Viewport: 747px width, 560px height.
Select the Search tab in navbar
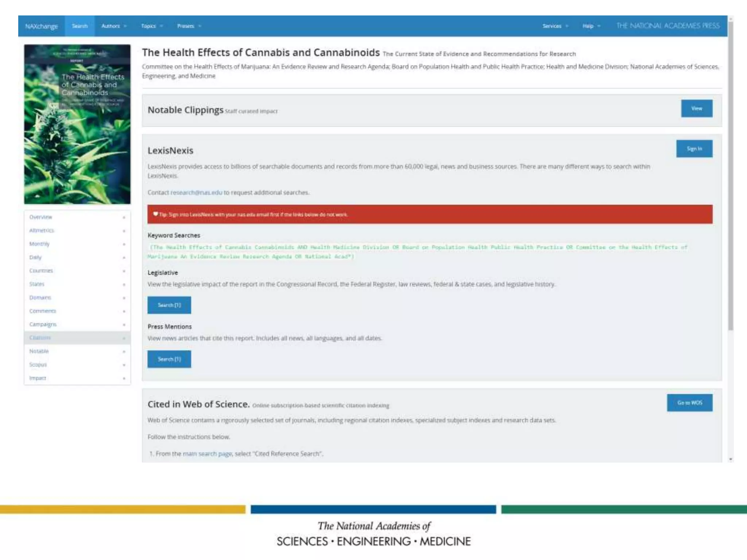pyautogui.click(x=80, y=26)
